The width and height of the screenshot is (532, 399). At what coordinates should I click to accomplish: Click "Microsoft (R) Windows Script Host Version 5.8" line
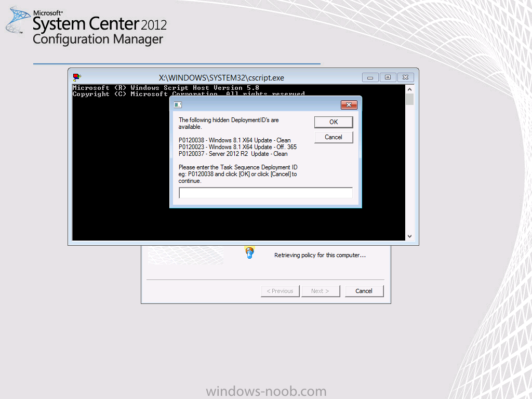point(166,87)
